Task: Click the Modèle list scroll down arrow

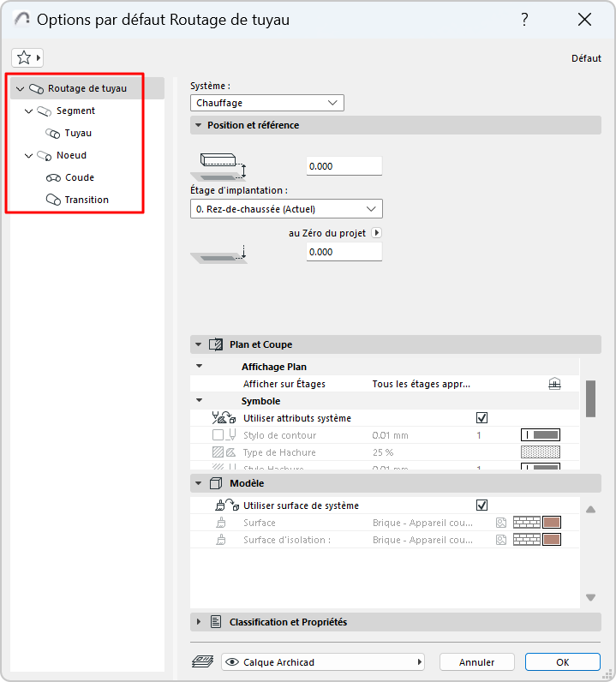Action: point(590,598)
